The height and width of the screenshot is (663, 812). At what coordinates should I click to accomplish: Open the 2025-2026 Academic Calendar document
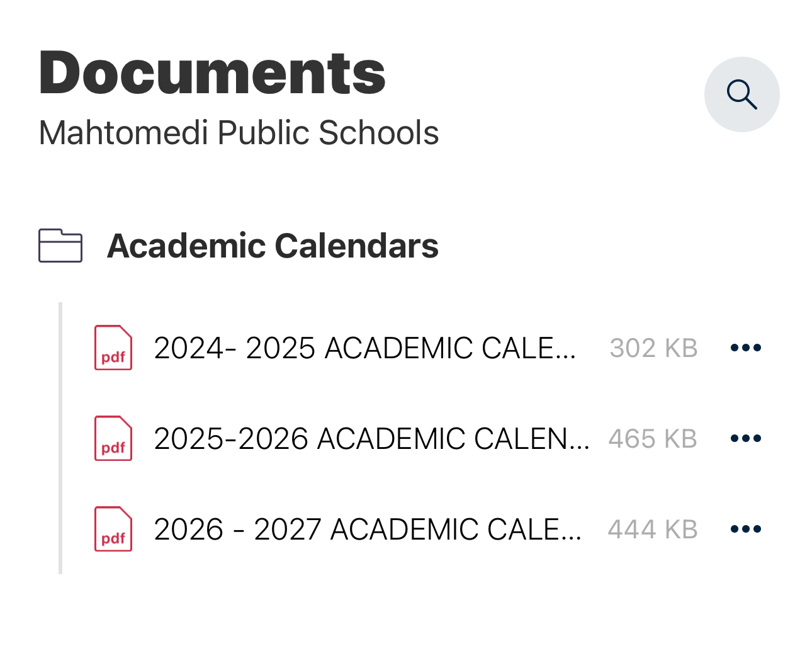click(371, 438)
